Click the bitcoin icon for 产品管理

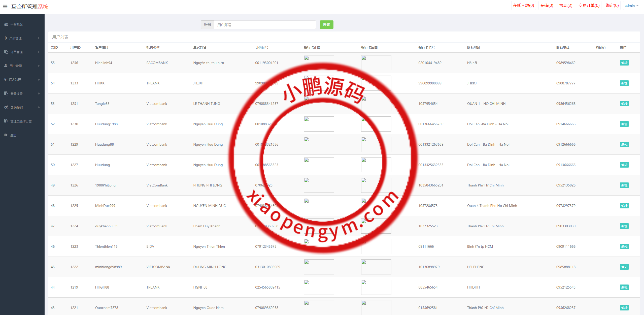click(x=6, y=38)
